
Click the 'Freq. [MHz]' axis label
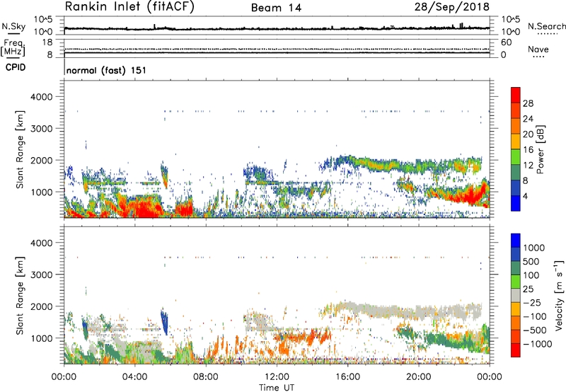point(13,48)
